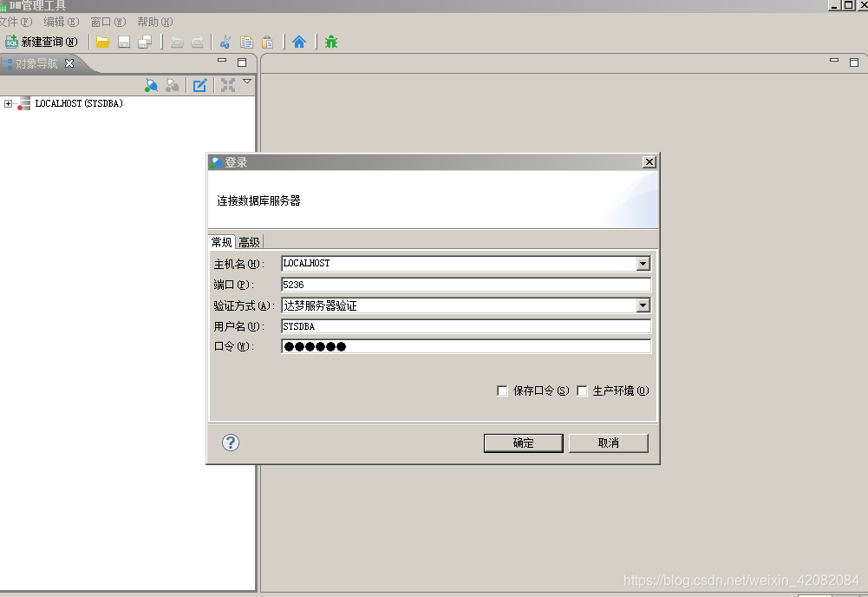This screenshot has height=597, width=868.
Task: Enable the Production Environment (生产环境) checkbox
Action: 582,391
